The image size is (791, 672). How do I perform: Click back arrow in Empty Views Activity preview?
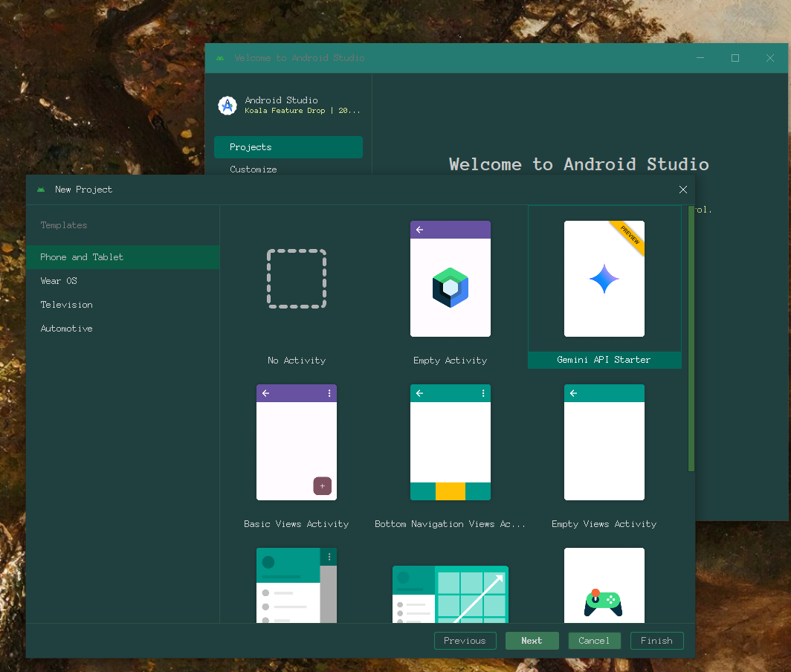574,393
